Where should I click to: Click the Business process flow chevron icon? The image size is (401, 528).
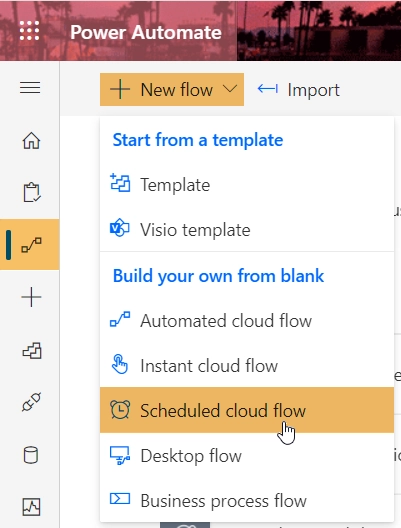coord(120,499)
